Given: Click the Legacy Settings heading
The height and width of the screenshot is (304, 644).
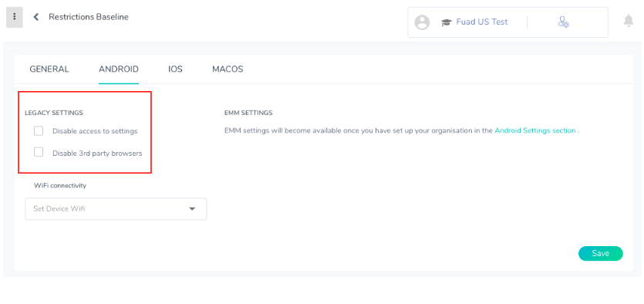Looking at the screenshot, I should click(54, 113).
